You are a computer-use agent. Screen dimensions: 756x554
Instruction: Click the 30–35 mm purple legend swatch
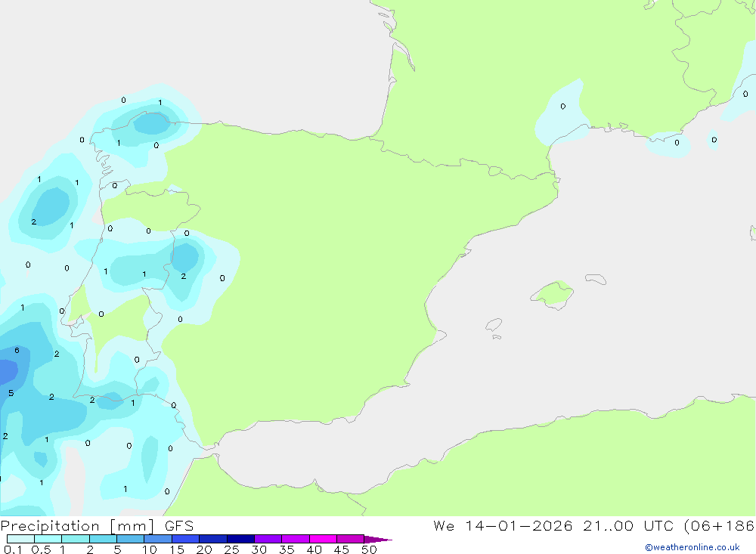(x=268, y=539)
